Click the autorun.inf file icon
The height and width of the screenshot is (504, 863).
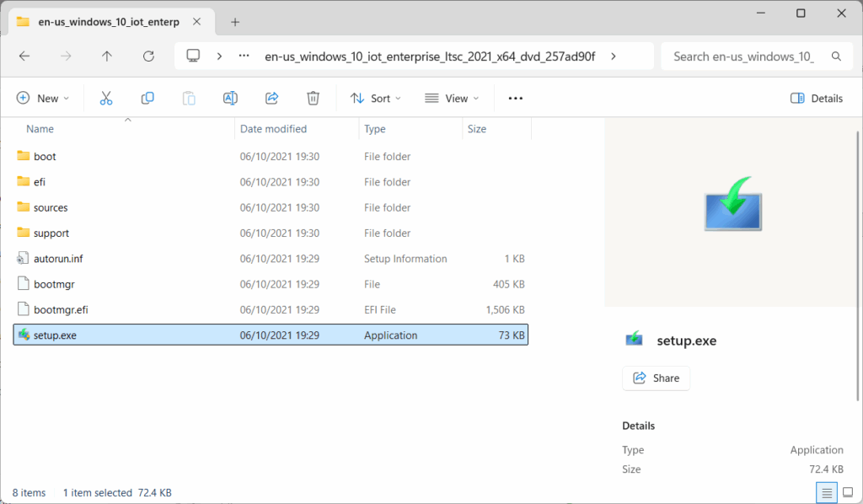(23, 258)
